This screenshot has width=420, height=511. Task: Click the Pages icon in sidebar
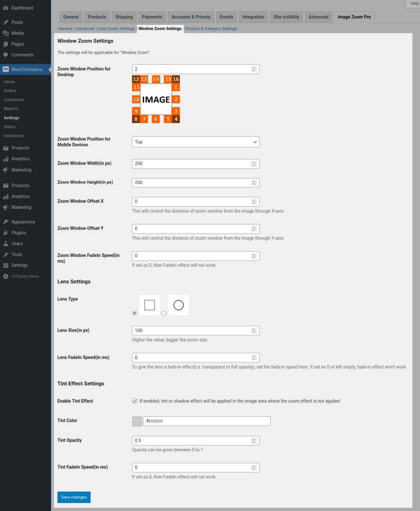click(6, 44)
